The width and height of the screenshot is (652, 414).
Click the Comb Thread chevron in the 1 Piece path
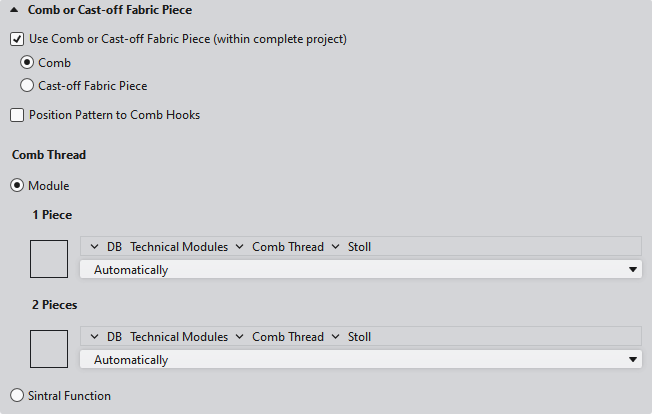point(335,247)
